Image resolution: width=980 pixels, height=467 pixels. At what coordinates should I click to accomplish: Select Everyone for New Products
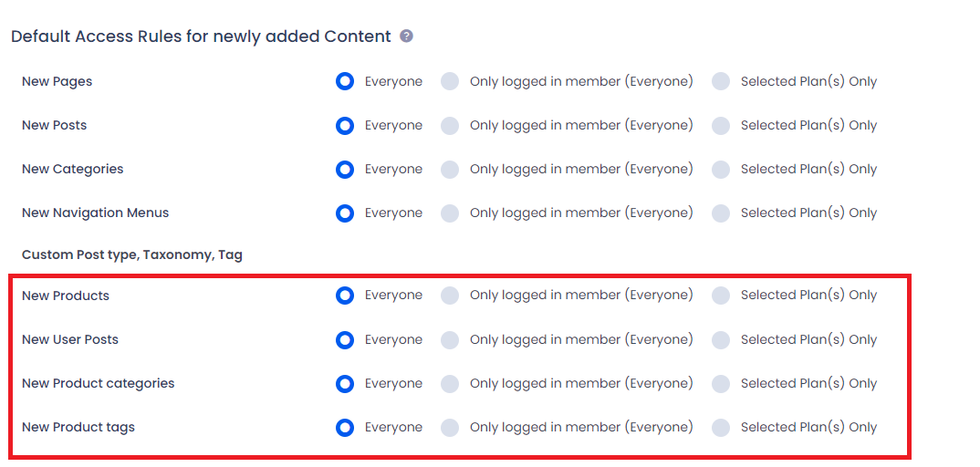coord(345,296)
